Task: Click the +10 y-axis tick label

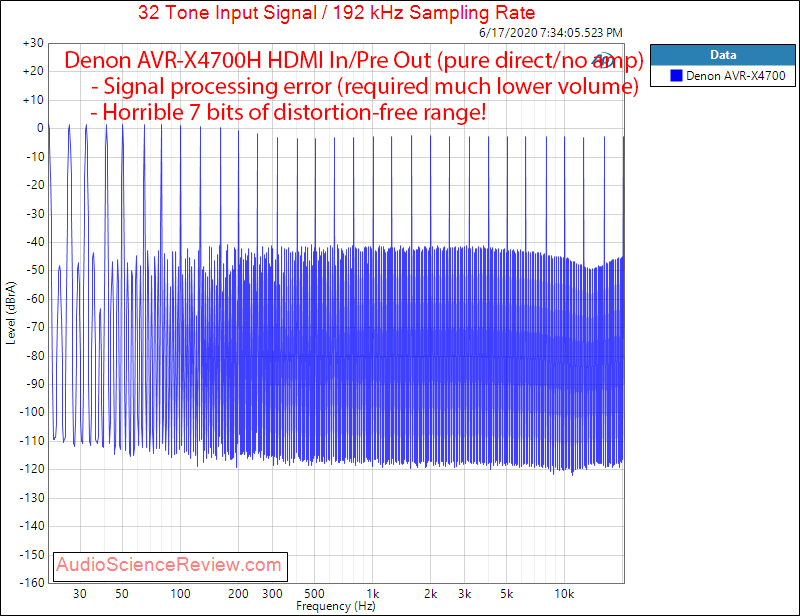Action: coord(33,100)
